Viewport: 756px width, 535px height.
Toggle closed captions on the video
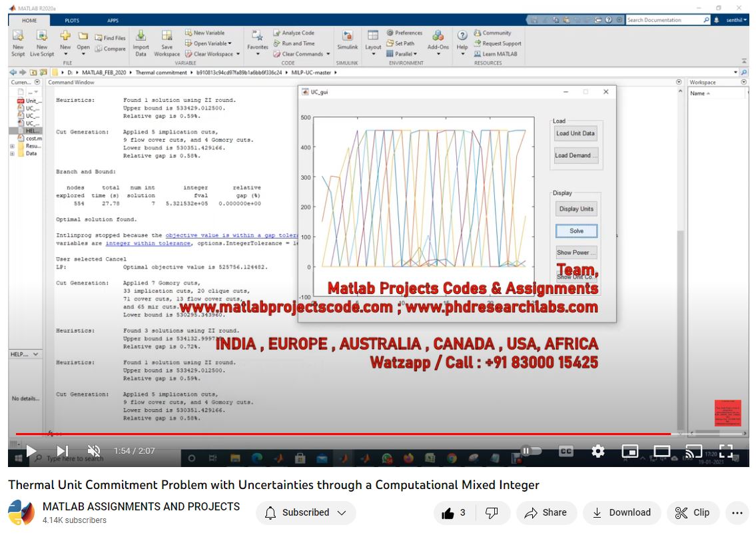coord(566,451)
